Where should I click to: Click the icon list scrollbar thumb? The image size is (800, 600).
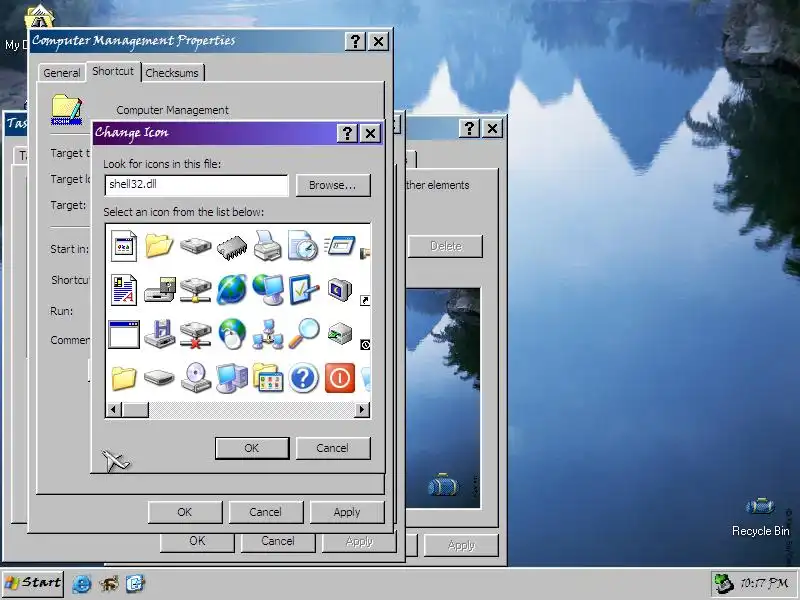pyautogui.click(x=136, y=409)
